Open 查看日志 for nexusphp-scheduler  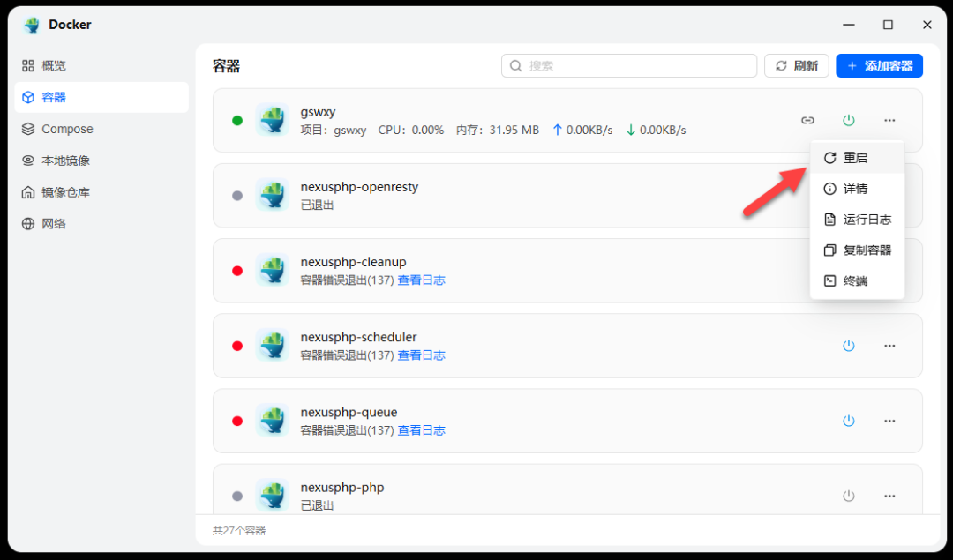[421, 355]
